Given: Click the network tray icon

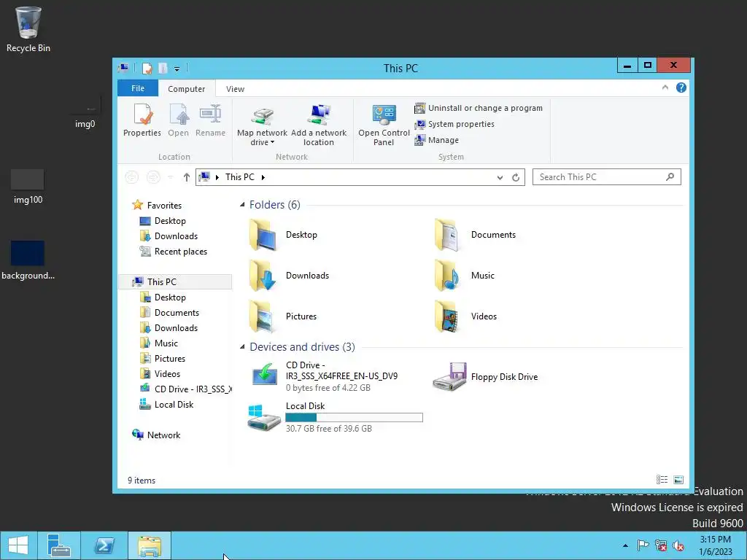Looking at the screenshot, I should tap(661, 545).
